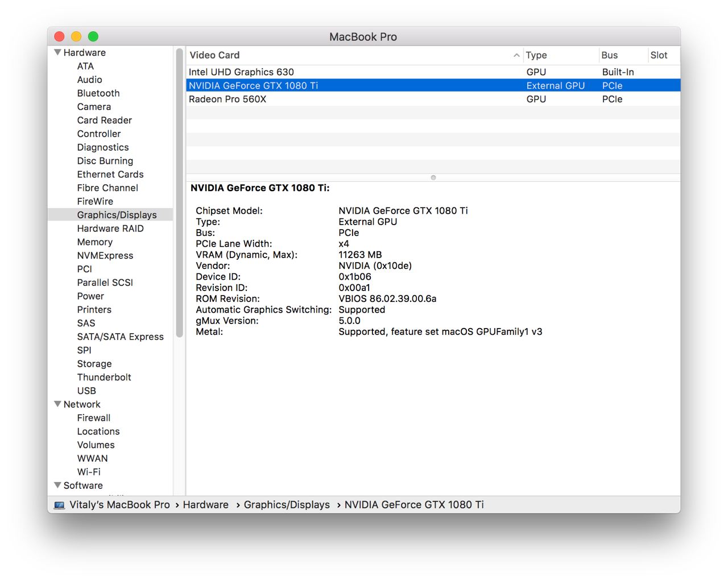Open the Diagnostics entry
The width and height of the screenshot is (728, 581).
pos(103,147)
